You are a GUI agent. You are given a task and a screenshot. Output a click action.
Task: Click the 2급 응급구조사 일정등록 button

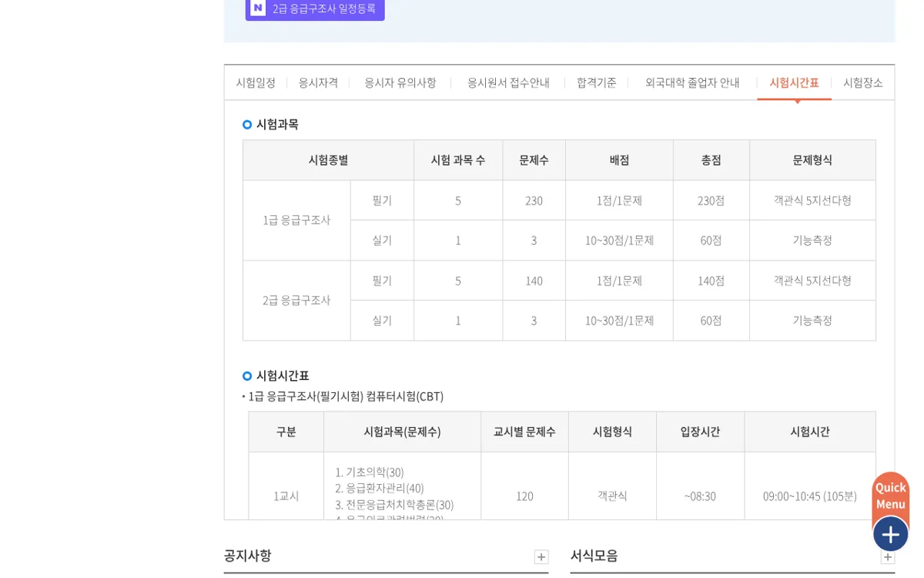coord(315,8)
